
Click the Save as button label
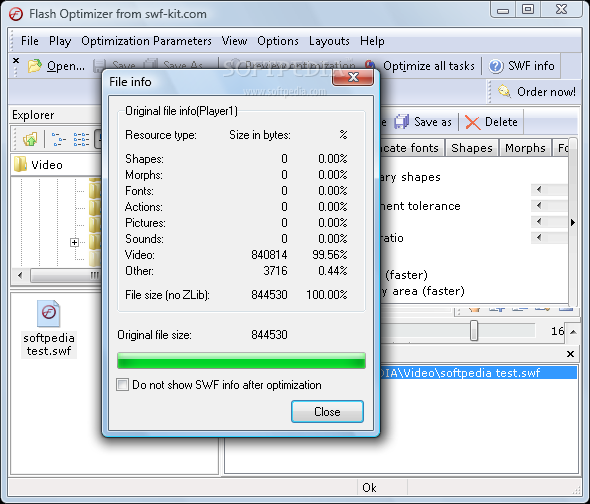[x=432, y=122]
